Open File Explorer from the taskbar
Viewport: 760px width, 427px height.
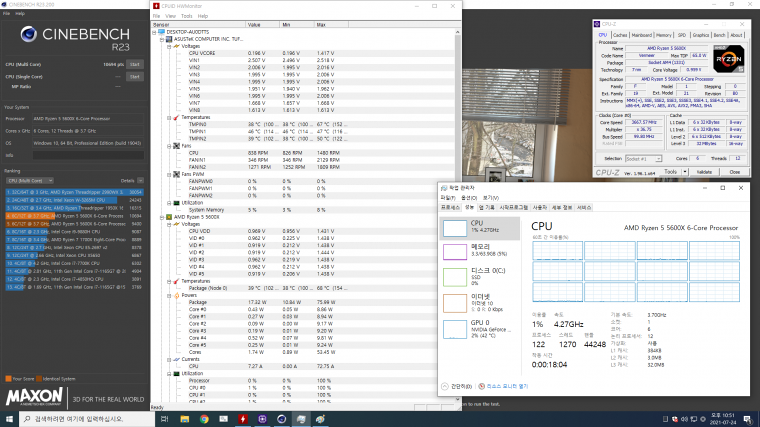coord(185,419)
